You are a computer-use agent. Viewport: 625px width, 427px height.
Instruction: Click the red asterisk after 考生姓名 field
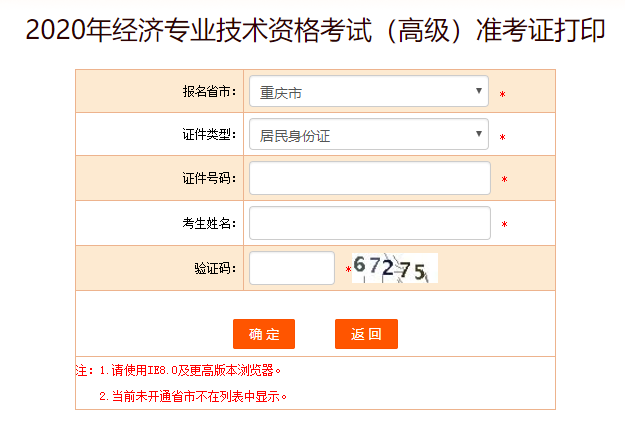(x=504, y=226)
